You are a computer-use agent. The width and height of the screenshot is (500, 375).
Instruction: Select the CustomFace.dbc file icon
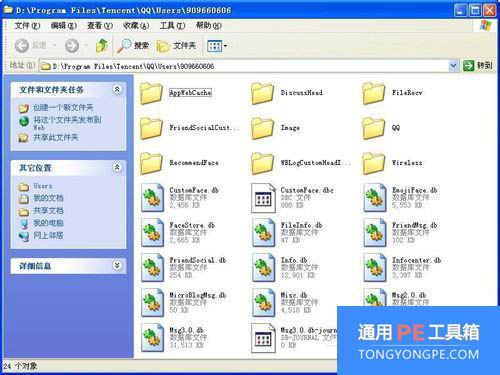(263, 198)
